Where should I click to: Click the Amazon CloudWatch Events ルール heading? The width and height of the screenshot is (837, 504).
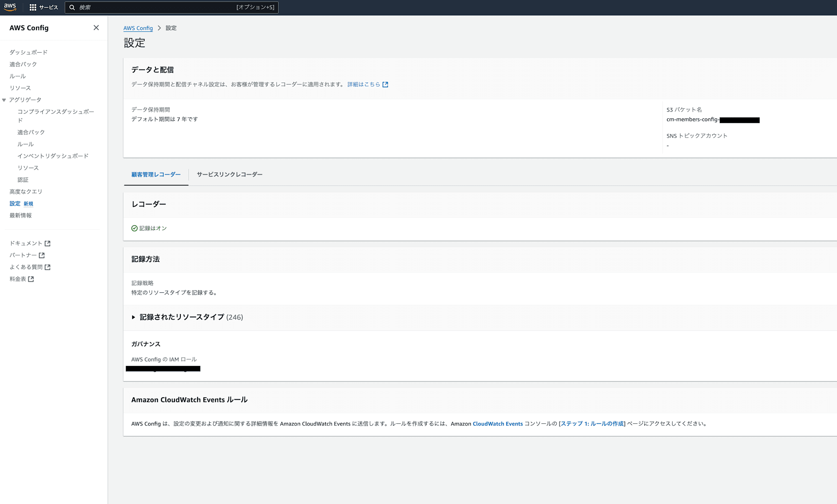tap(190, 400)
